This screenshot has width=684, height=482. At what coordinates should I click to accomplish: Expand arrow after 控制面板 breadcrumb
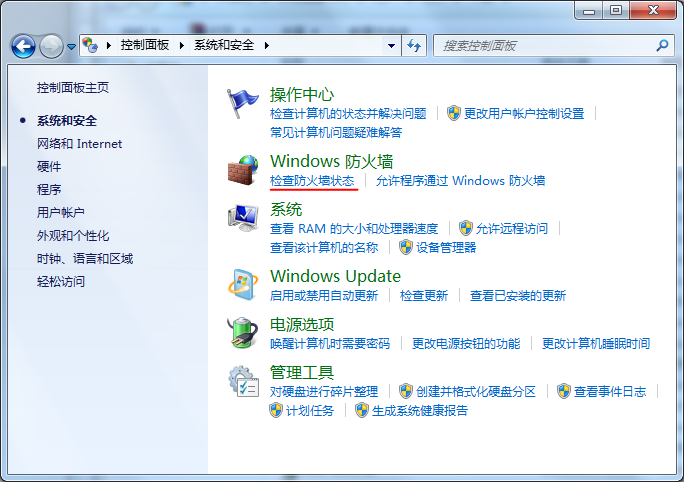181,45
